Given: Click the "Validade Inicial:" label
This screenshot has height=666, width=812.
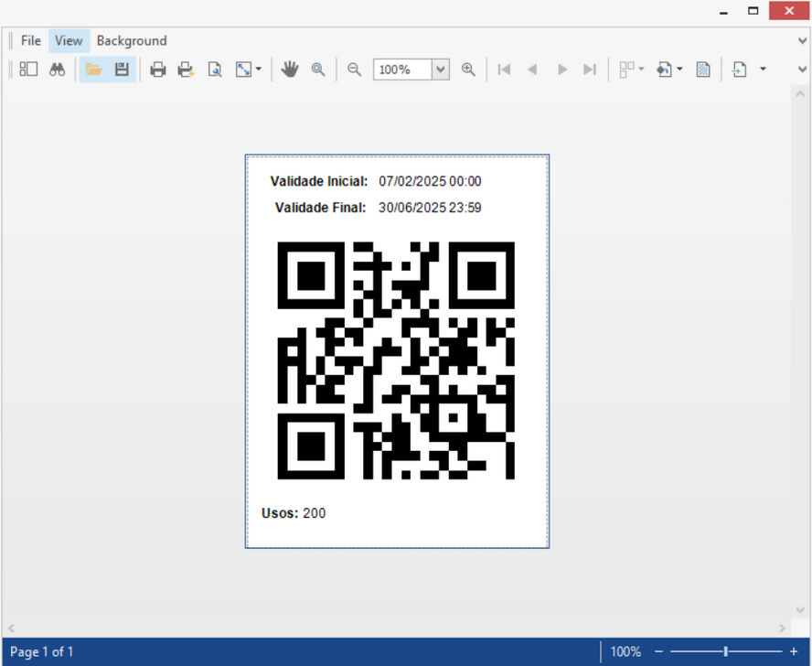Looking at the screenshot, I should coord(319,181).
